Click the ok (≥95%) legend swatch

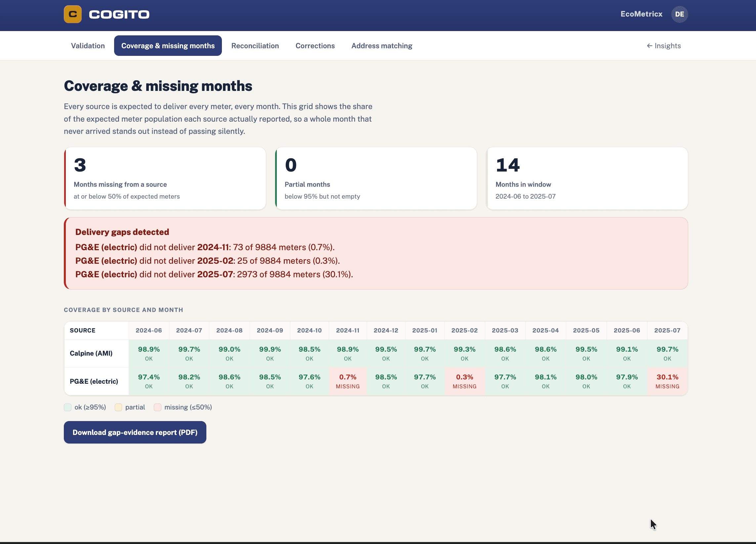68,407
